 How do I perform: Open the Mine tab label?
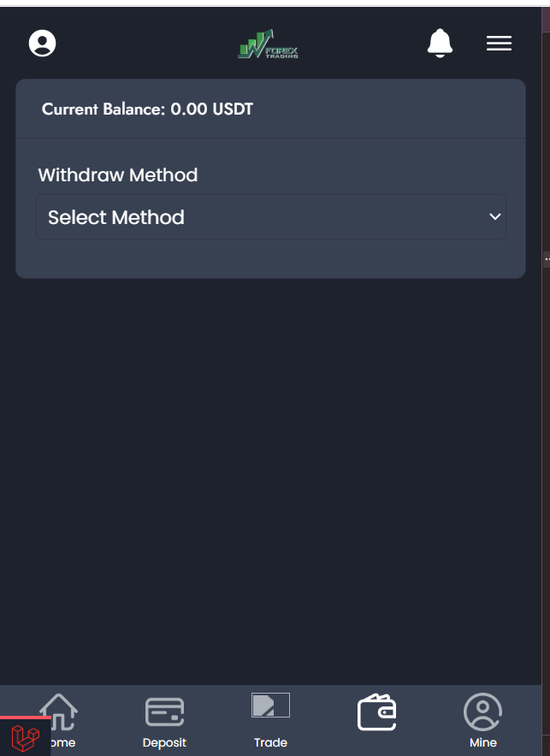click(482, 742)
